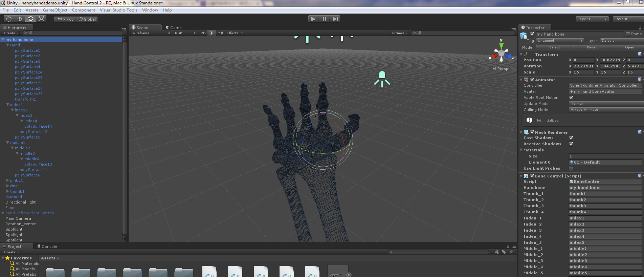Select the Hand tool in toolbar
The width and height of the screenshot is (644, 277).
pos(9,19)
